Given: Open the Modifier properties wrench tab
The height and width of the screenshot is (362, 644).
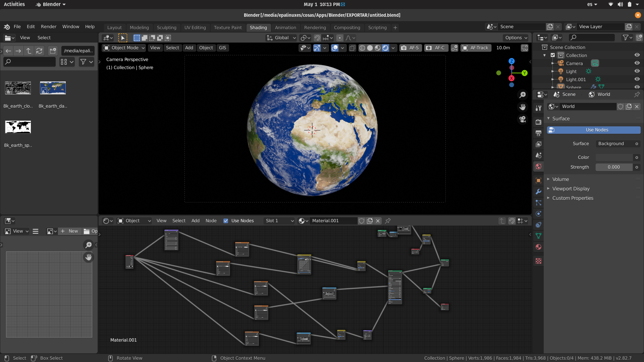Looking at the screenshot, I should click(x=538, y=191).
